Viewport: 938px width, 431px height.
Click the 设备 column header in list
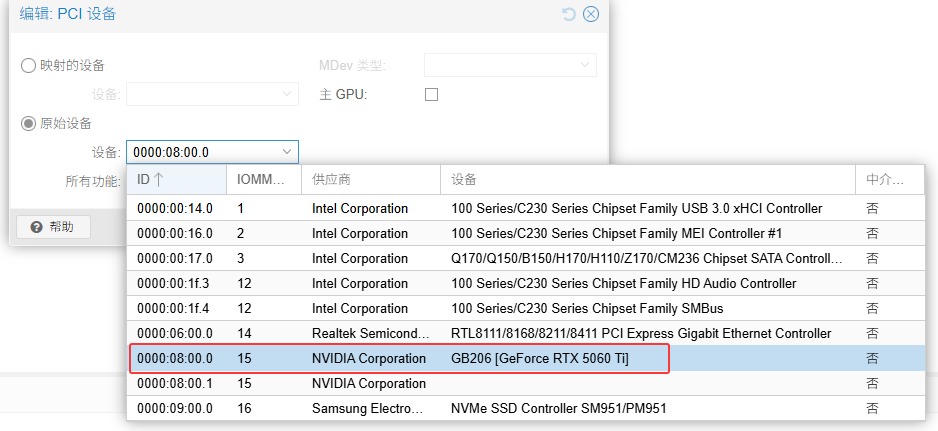tap(646, 180)
